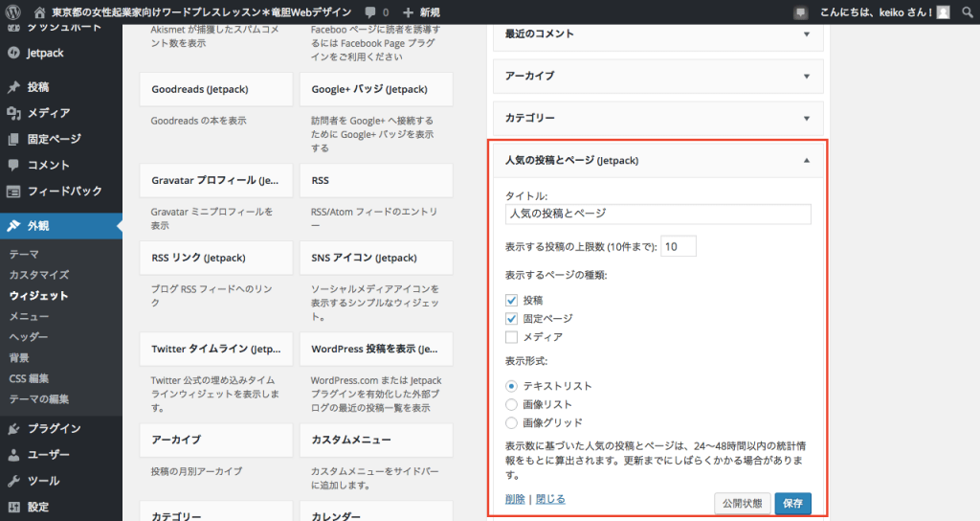Enable the メディア checkbox
Image resolution: width=980 pixels, height=521 pixels.
(511, 337)
